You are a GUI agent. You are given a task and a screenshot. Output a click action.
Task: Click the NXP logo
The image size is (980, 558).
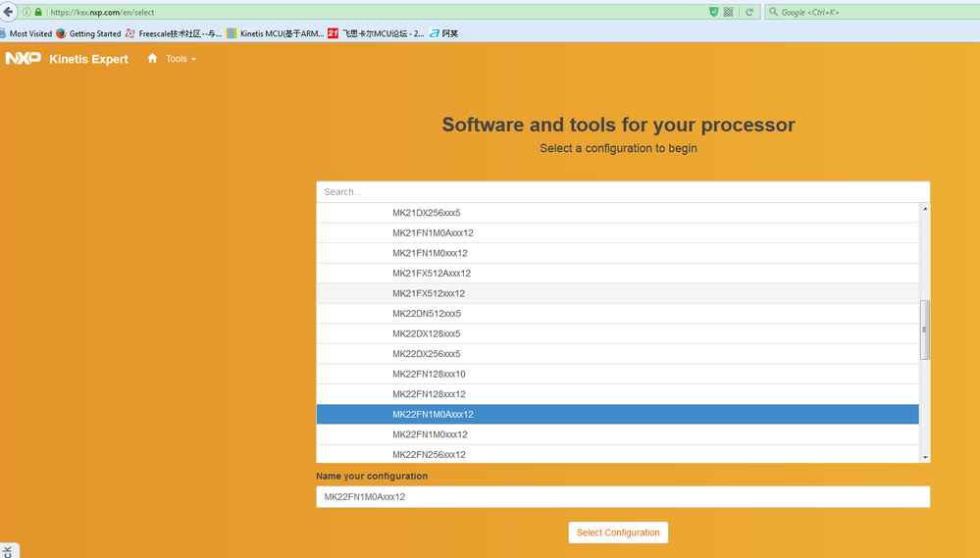click(x=24, y=58)
